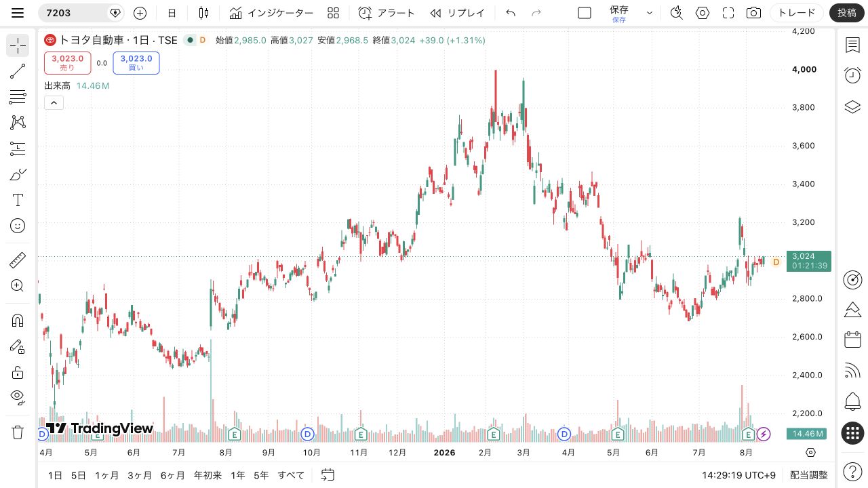868x488 pixels.
Task: Open インジケーター indicators dialog
Action: click(x=271, y=13)
